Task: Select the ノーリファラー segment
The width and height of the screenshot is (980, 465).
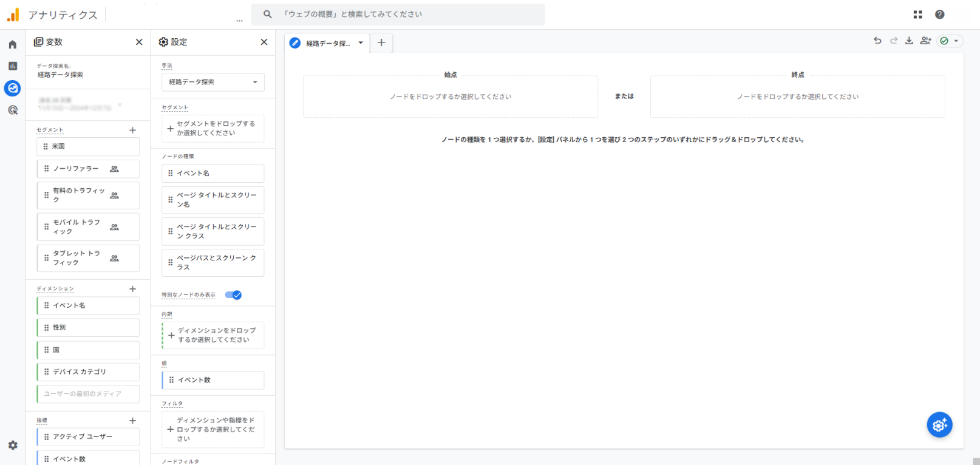Action: 88,169
